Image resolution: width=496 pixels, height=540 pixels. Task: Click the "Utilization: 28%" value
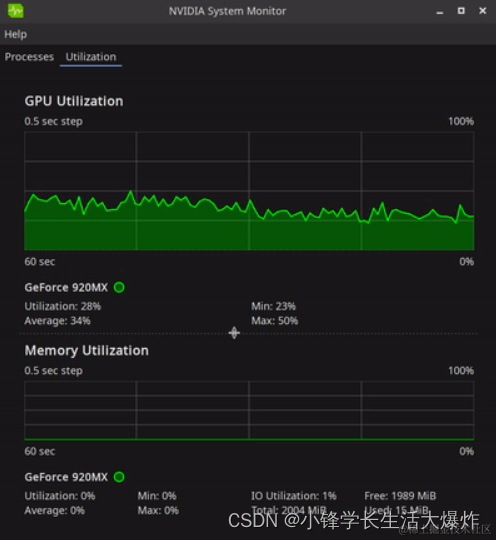tap(63, 306)
